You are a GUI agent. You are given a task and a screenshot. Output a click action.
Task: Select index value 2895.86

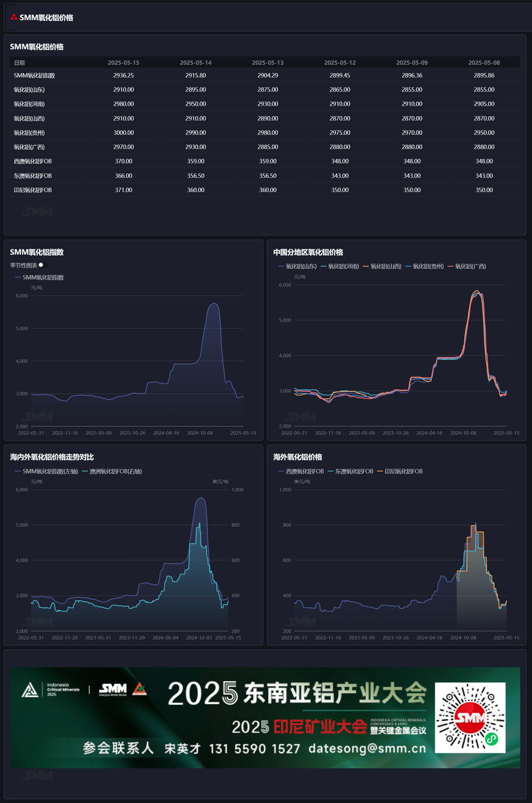(x=484, y=75)
